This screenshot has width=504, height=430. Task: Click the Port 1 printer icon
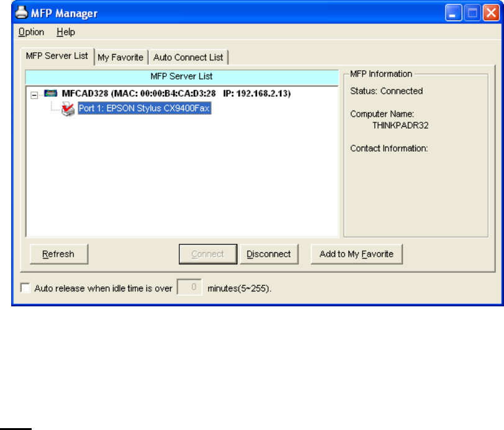68,109
